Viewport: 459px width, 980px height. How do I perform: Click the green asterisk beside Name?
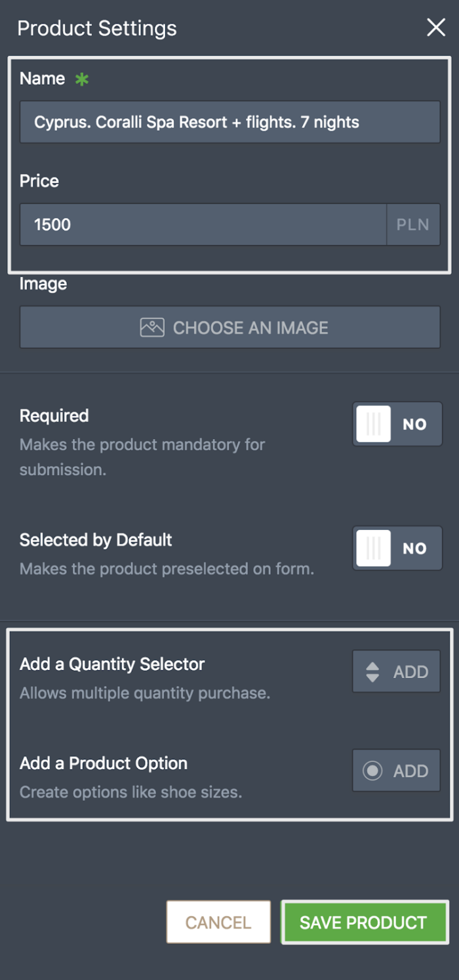(82, 79)
